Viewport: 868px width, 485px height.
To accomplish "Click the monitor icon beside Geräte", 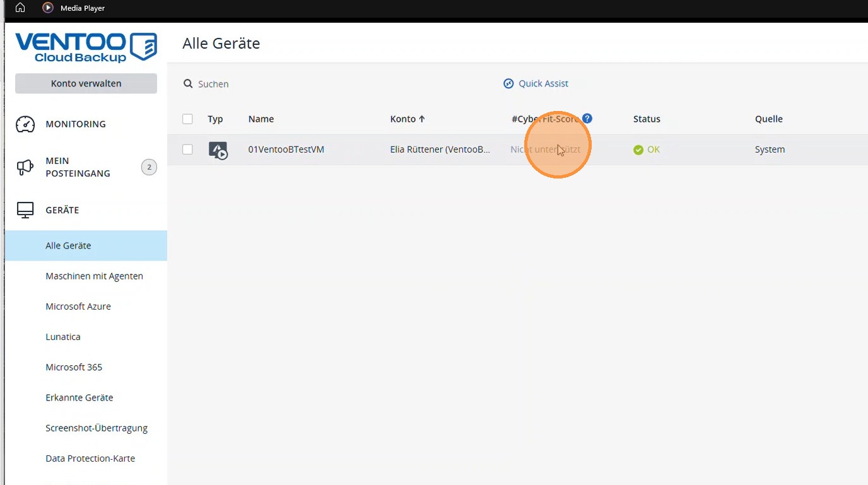I will pyautogui.click(x=25, y=210).
